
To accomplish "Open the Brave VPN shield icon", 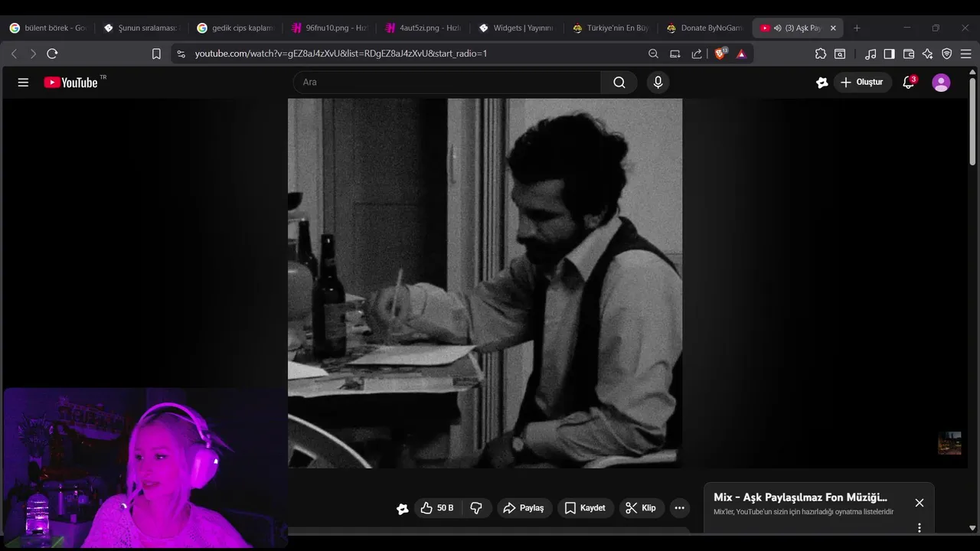I will coord(947,54).
